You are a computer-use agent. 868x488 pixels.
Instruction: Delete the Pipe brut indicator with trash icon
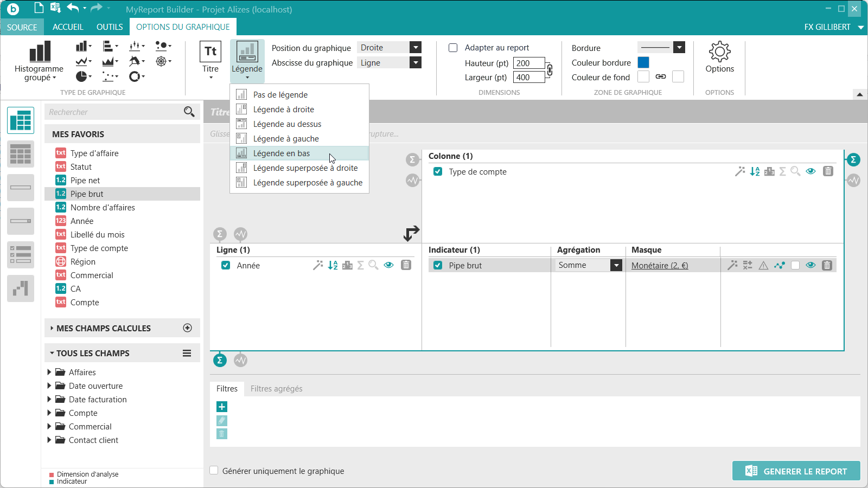click(827, 265)
